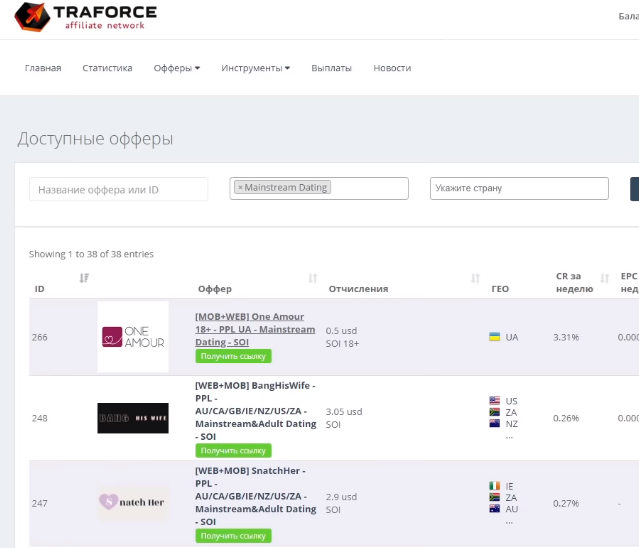Click the 3.31% CR value
This screenshot has height=548, width=639.
click(x=566, y=337)
